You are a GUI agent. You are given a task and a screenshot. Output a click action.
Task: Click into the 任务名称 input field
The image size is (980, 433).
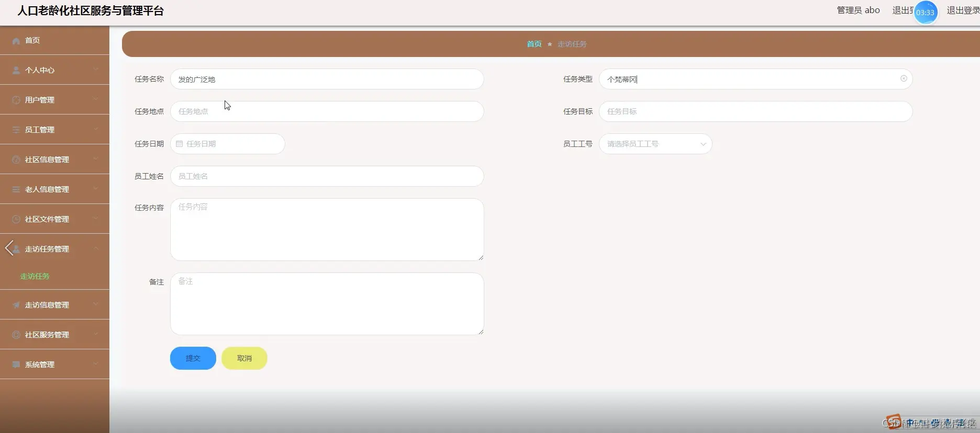click(327, 79)
